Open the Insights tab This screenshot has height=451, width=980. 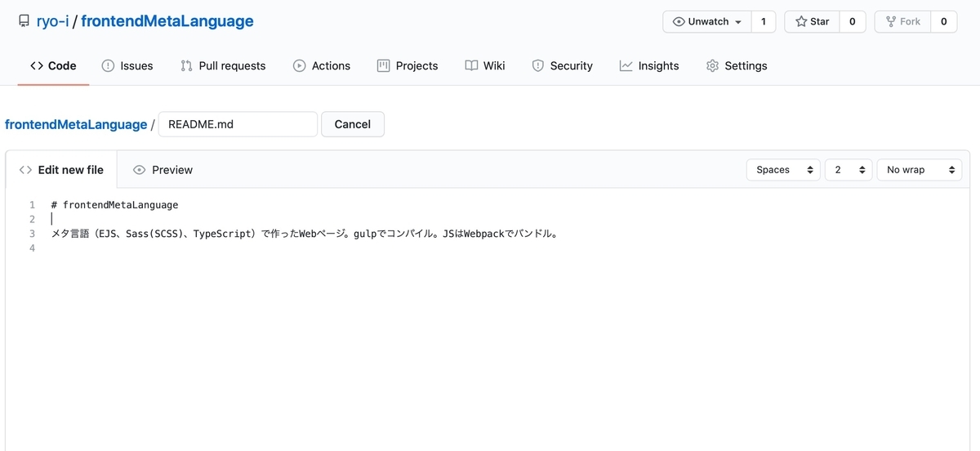(649, 65)
